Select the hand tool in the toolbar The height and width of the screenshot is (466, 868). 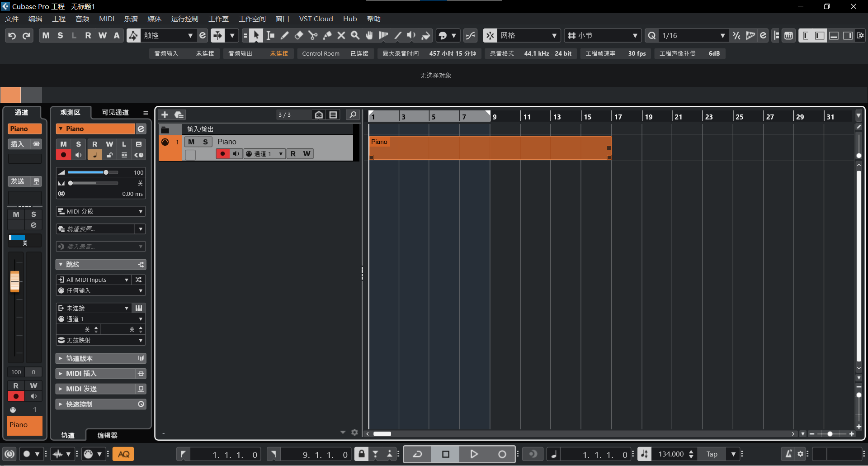pos(369,36)
